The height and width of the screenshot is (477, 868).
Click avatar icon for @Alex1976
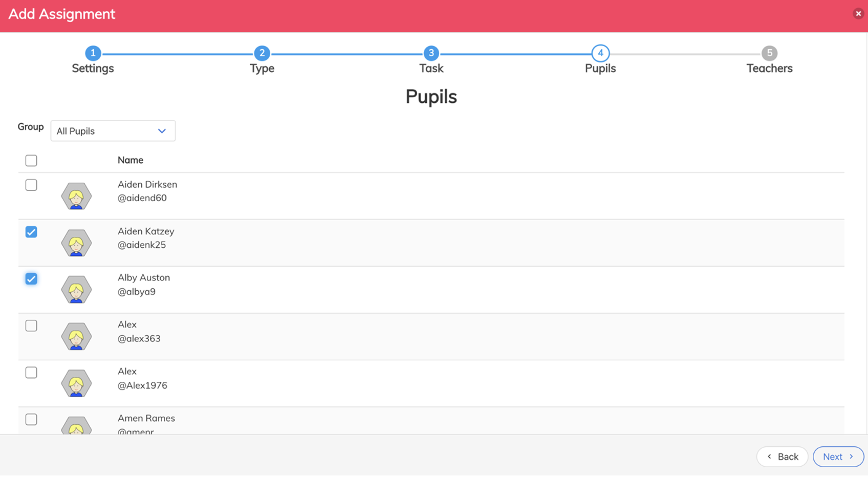pyautogui.click(x=76, y=383)
